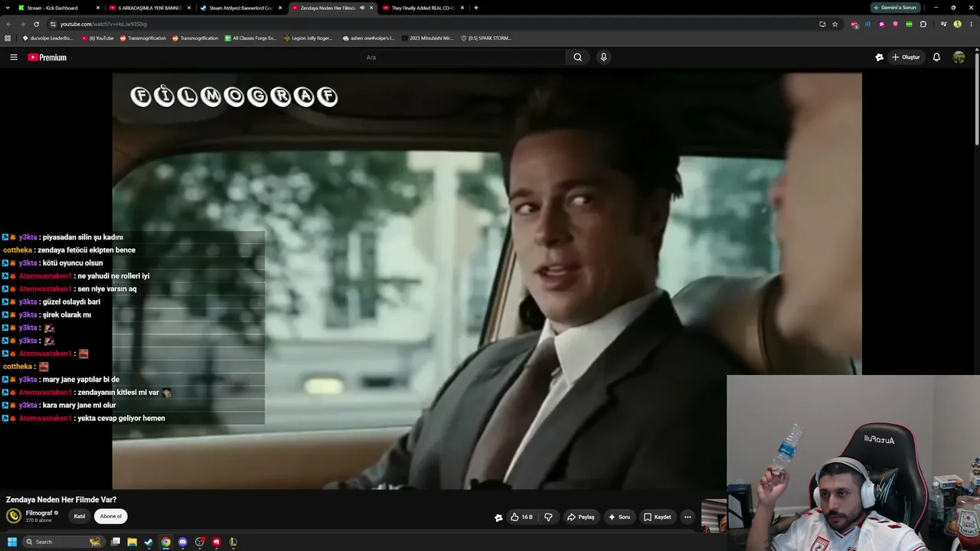Open more actions three-dot menu under video
The image size is (980, 551).
[x=688, y=517]
